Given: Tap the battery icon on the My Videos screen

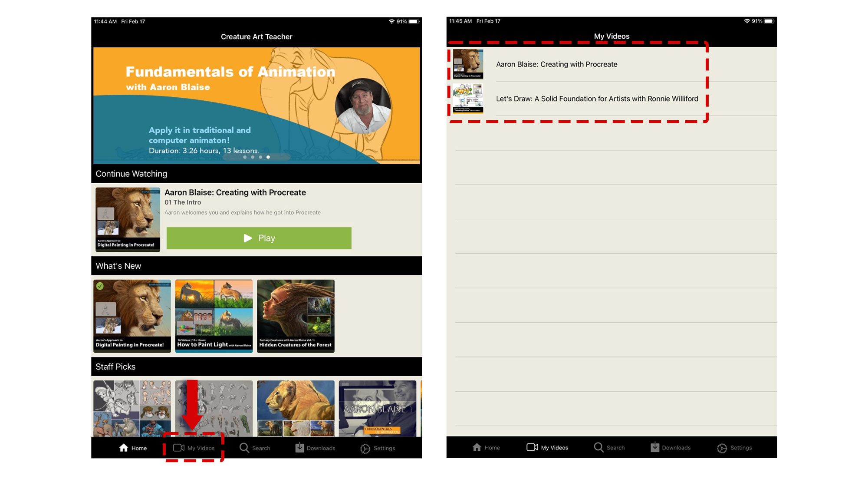Looking at the screenshot, I should coord(769,21).
